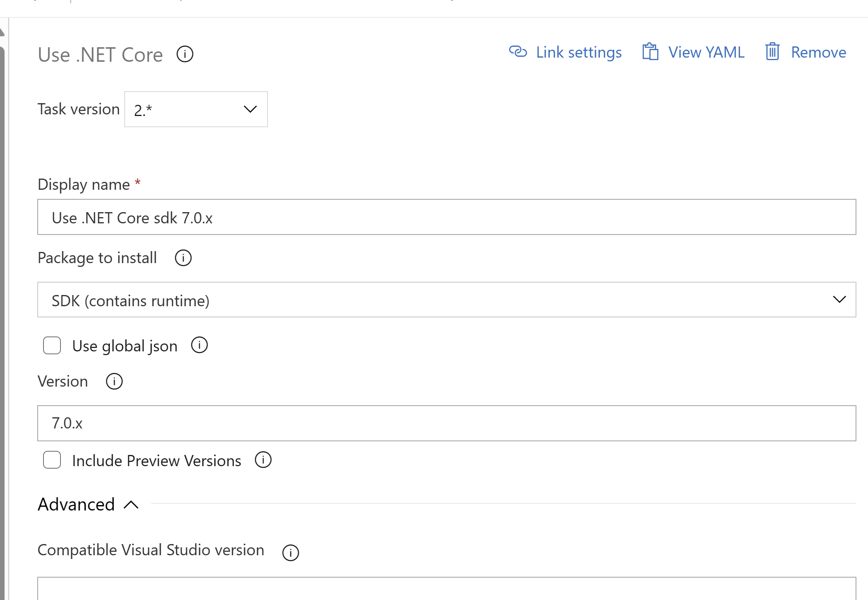The image size is (868, 600).
Task: Edit the Version input field value
Action: [446, 422]
